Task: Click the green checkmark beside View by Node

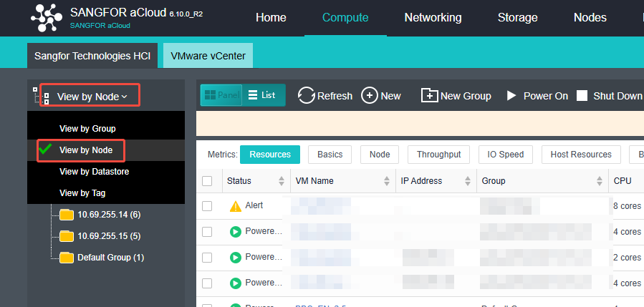Action: [x=45, y=149]
